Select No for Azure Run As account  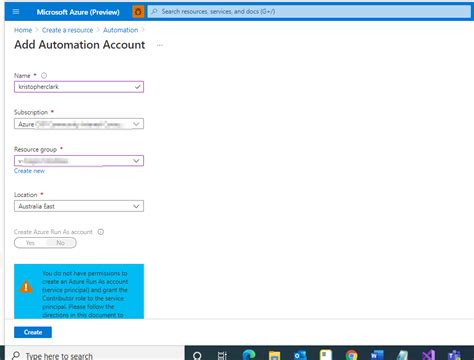pyautogui.click(x=60, y=243)
